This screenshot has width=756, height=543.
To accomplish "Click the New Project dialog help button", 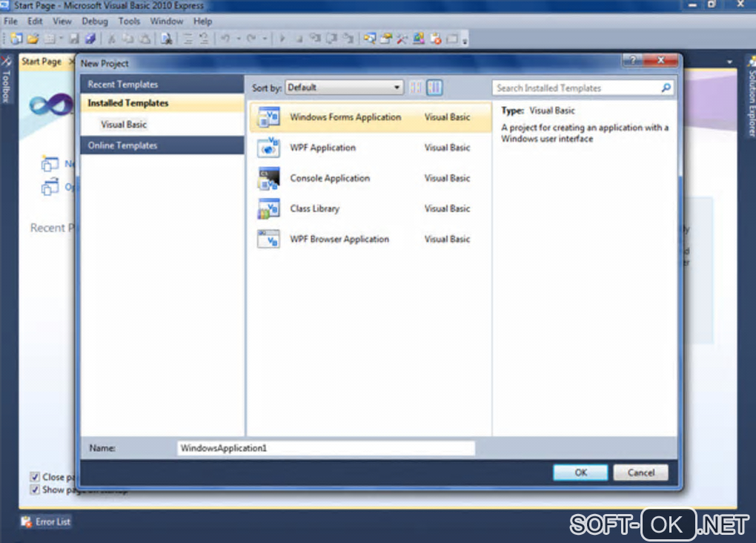I will coord(633,60).
